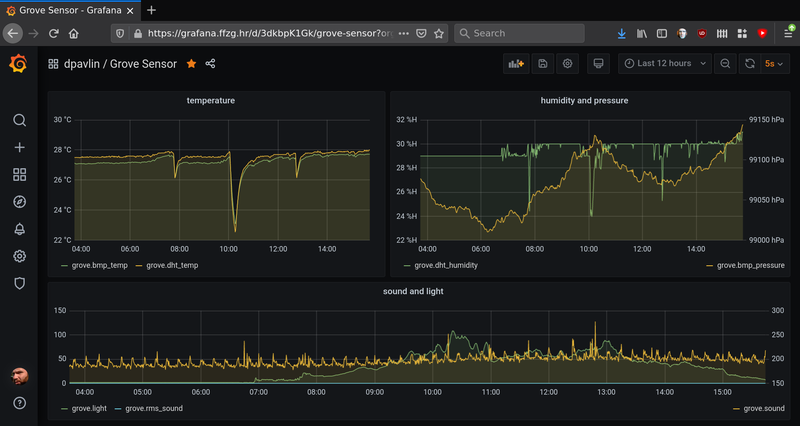Screen dimensions: 800x426
Task: Reload the current page
Action: 54,33
